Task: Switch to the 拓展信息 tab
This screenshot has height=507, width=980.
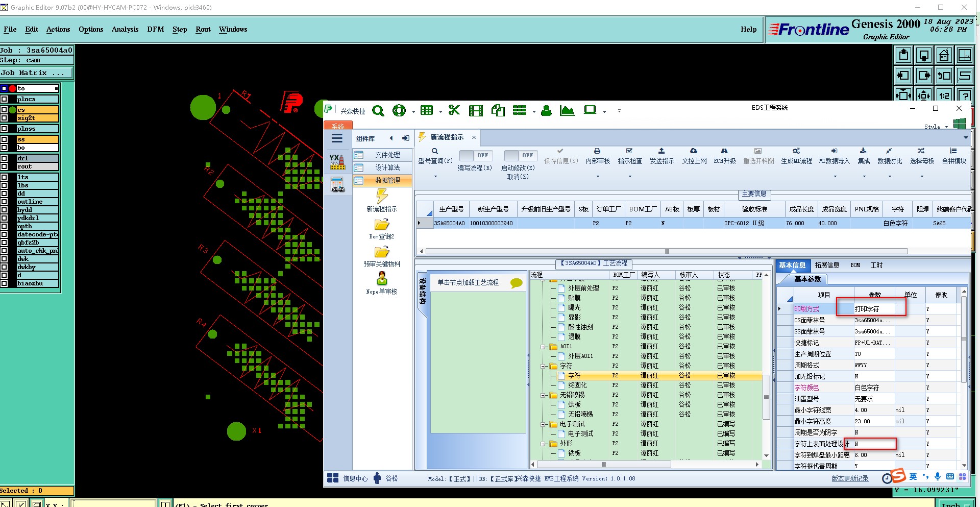Action: [x=827, y=265]
